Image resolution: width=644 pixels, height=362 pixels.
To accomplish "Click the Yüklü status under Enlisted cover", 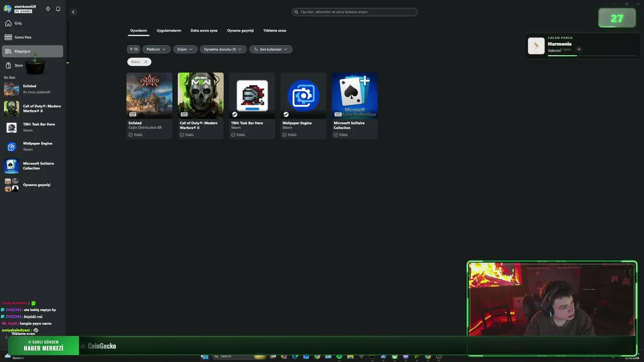I will point(135,135).
